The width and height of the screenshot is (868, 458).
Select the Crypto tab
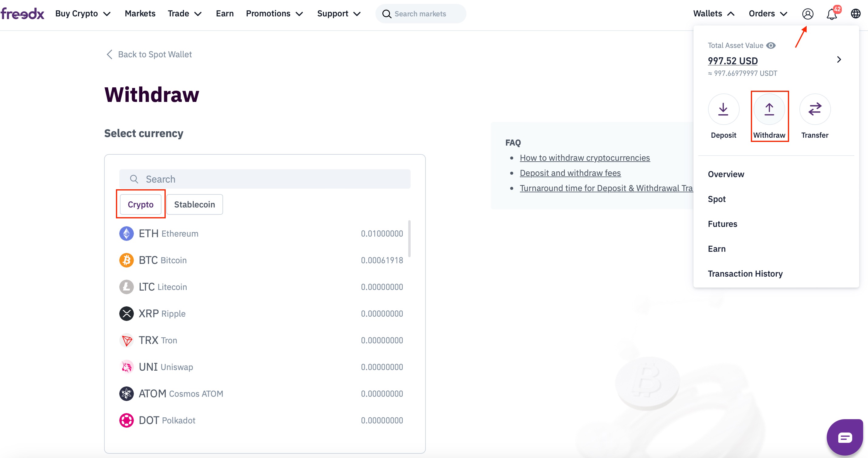coord(141,204)
